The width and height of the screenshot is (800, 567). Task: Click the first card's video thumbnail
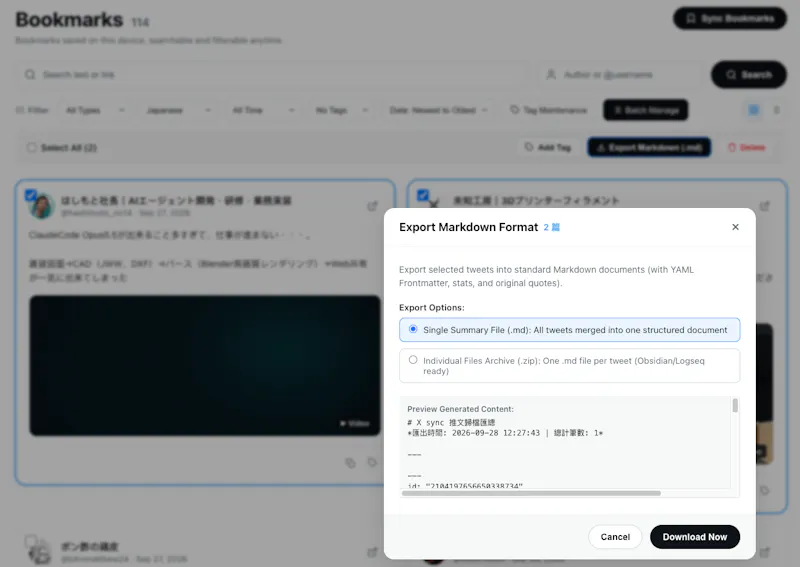click(205, 365)
